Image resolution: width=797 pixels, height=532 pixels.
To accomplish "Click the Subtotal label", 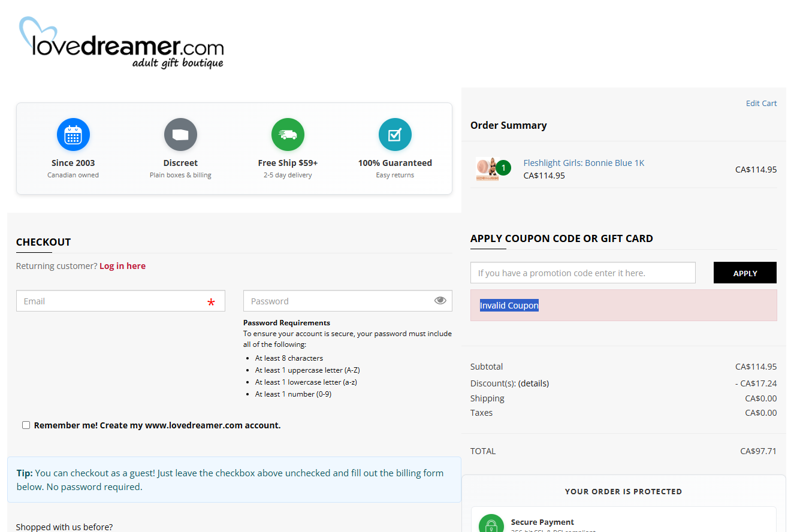I will point(487,367).
